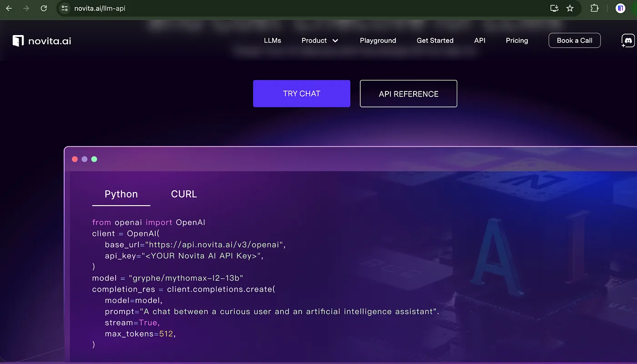The height and width of the screenshot is (364, 637).
Task: Open the API REFERENCE button
Action: (409, 94)
